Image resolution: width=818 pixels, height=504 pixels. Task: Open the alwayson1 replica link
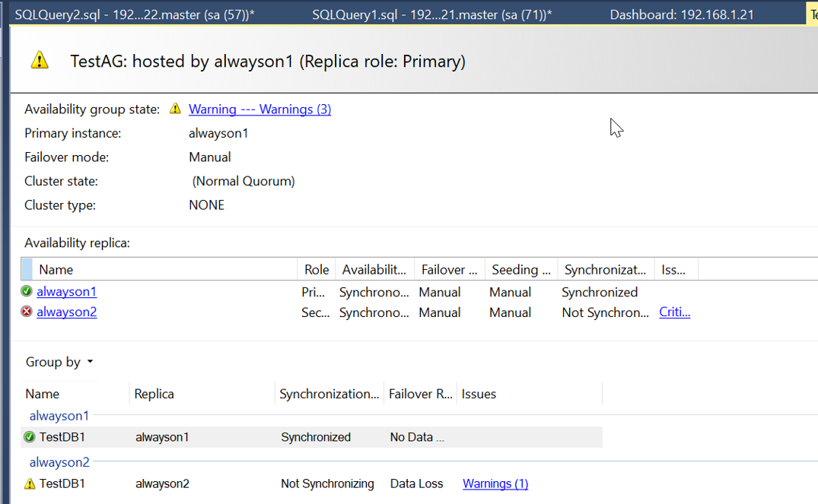(66, 291)
